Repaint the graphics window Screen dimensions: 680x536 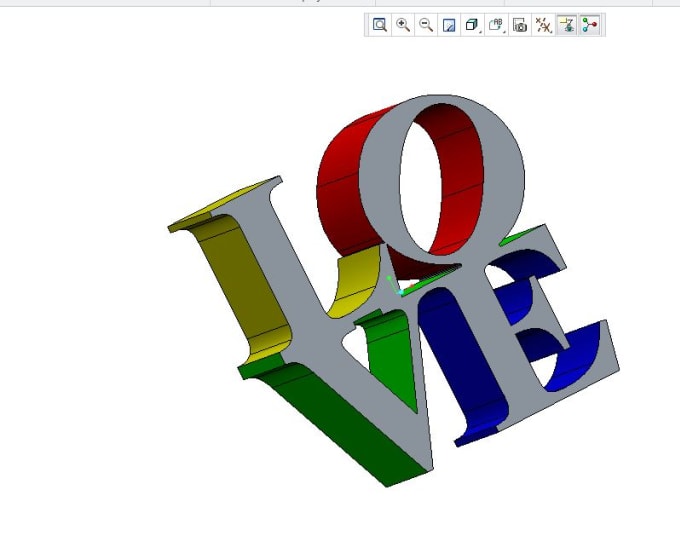tap(449, 25)
